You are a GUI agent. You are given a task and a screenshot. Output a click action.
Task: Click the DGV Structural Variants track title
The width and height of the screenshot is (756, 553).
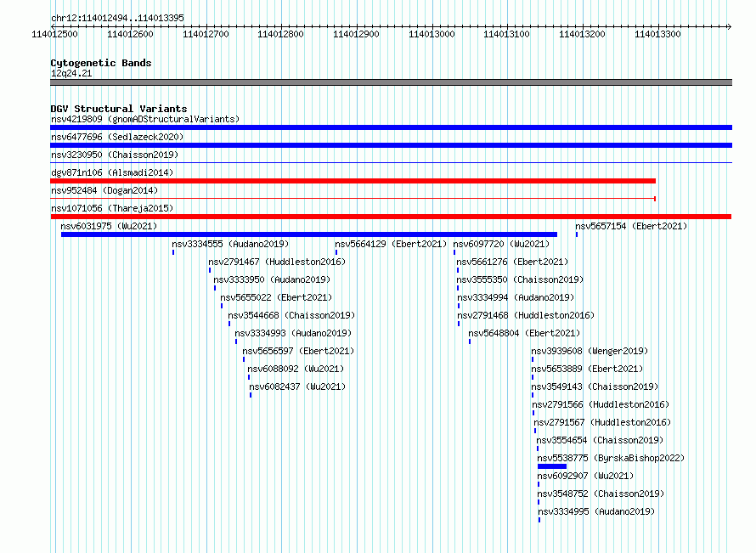click(119, 109)
